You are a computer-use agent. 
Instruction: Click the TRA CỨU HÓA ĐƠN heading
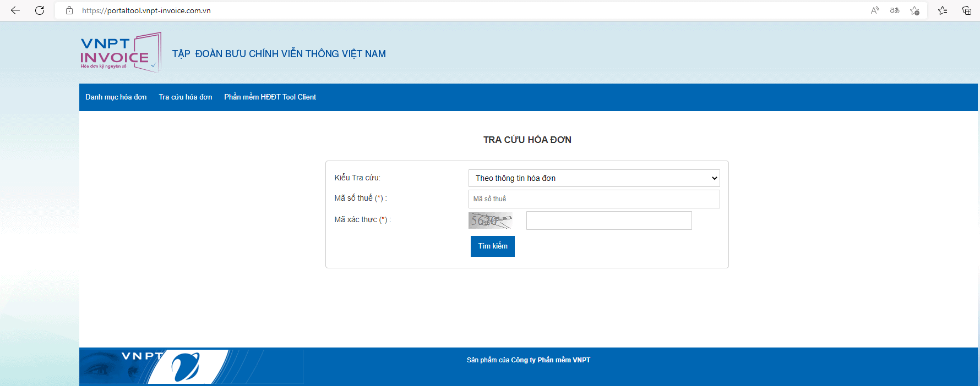pos(527,140)
